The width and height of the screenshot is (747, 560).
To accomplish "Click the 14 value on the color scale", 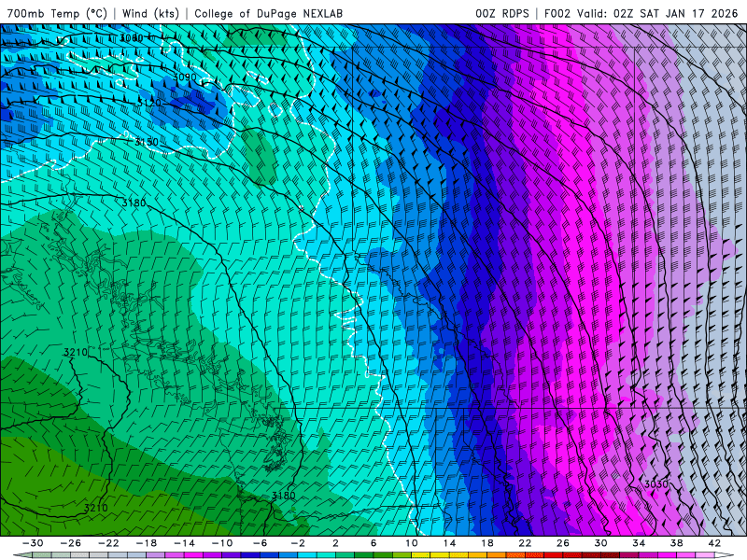I will (x=449, y=543).
